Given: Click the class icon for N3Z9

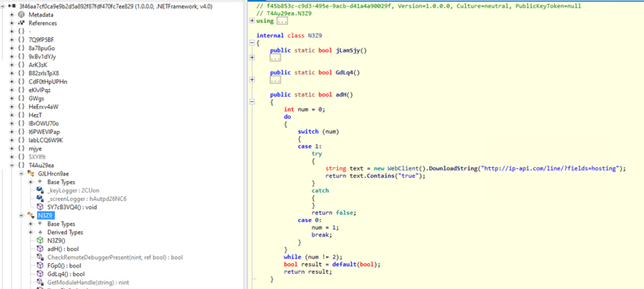Looking at the screenshot, I should (x=30, y=215).
